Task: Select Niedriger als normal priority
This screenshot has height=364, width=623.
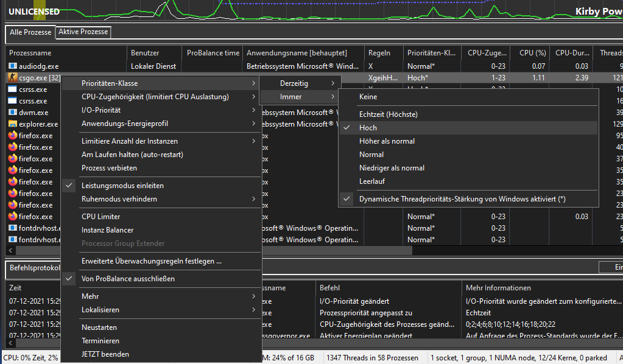Action: point(468,168)
